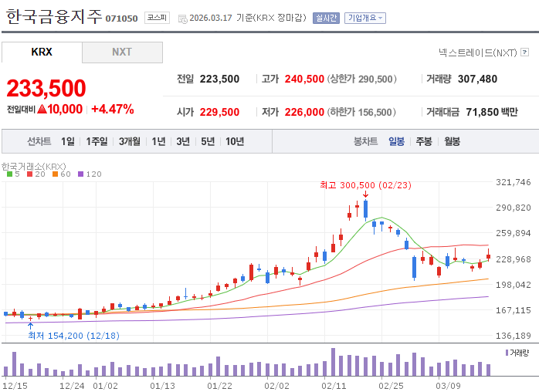Click the 03/09 date axis label
Screen dimensions: 539x392
click(448, 386)
